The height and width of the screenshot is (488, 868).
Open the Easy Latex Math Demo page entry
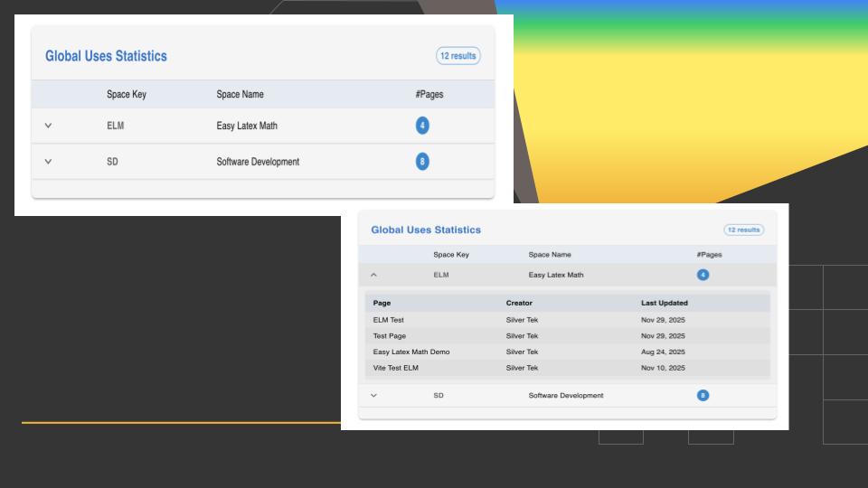click(411, 352)
